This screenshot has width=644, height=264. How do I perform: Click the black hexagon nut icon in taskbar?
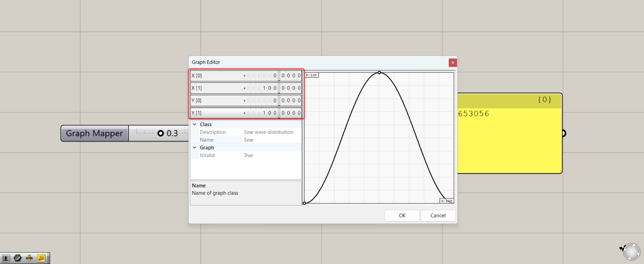point(18,257)
